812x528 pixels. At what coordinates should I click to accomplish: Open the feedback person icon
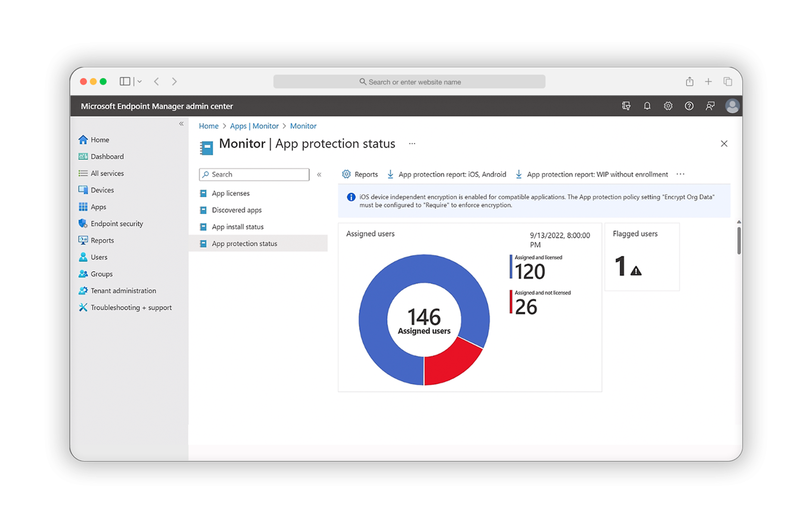710,106
